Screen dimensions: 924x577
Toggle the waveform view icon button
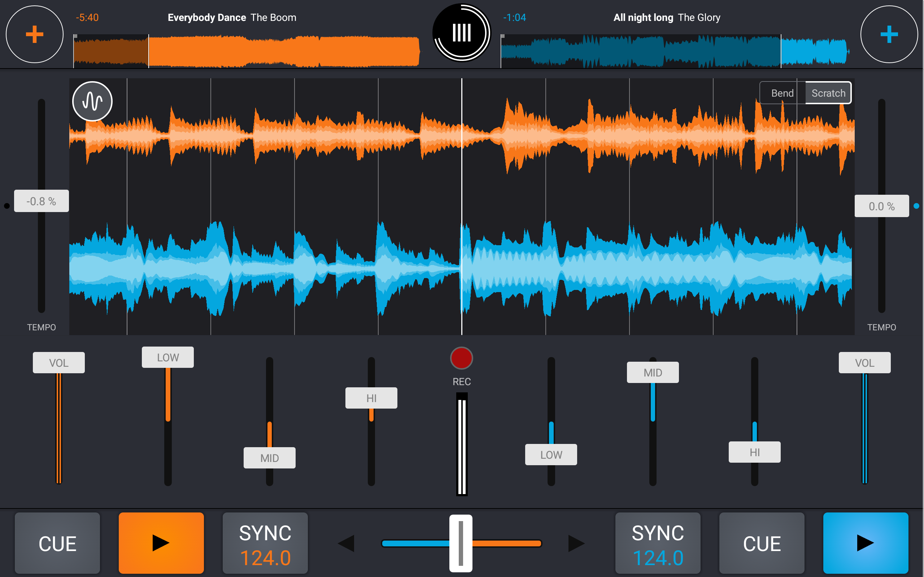tap(92, 101)
